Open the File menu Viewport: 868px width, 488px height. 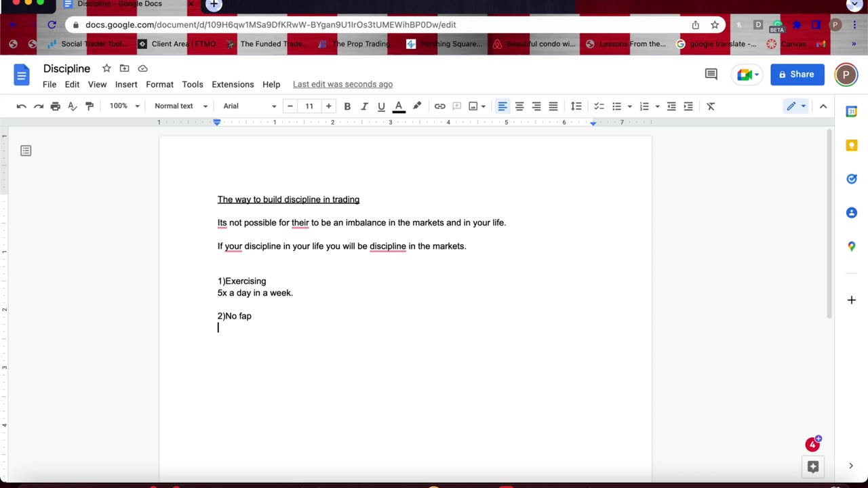coord(50,85)
